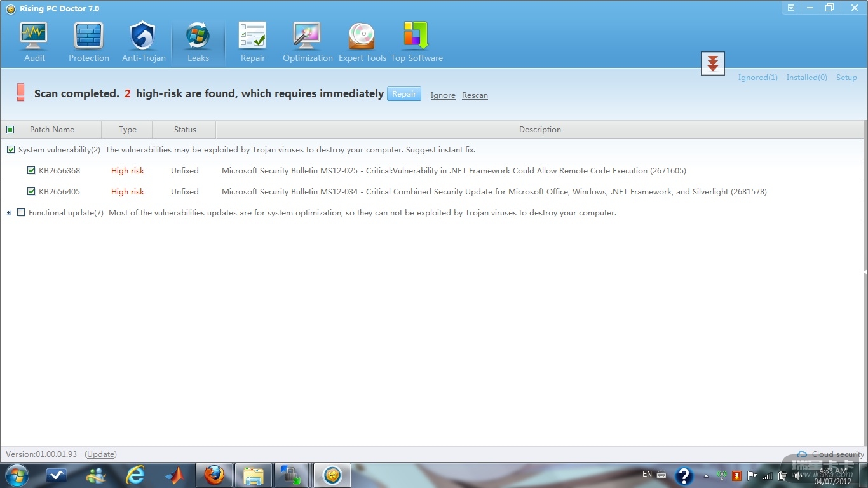Show hidden system tray icons
The width and height of the screenshot is (868, 488).
(706, 476)
